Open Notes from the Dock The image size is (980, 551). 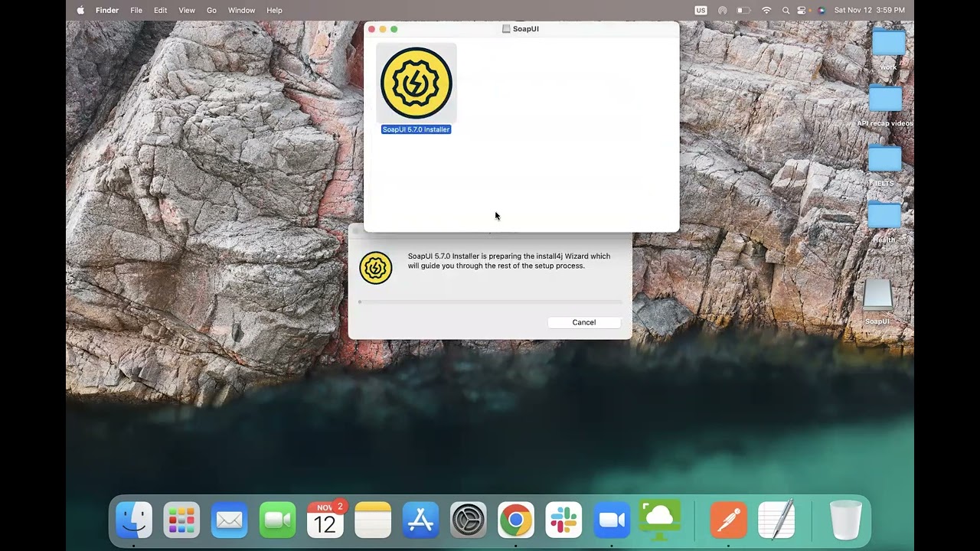373,520
